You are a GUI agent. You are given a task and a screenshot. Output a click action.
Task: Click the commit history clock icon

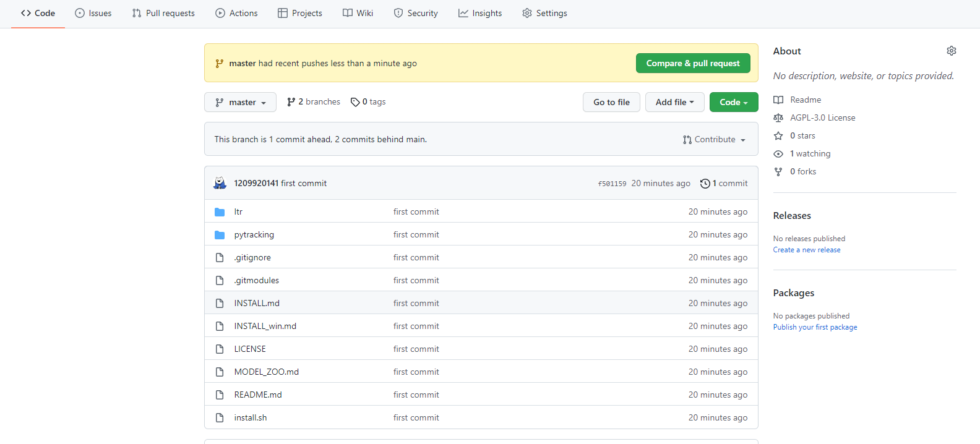point(705,184)
